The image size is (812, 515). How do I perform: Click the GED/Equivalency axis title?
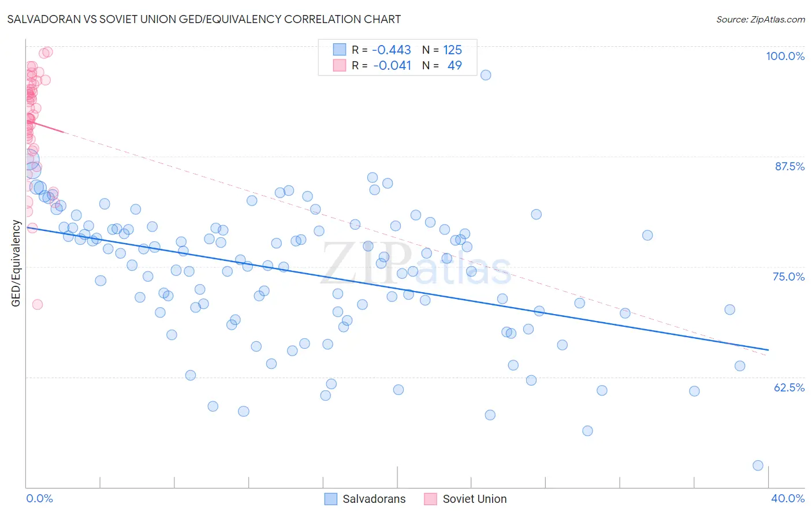tap(16, 263)
